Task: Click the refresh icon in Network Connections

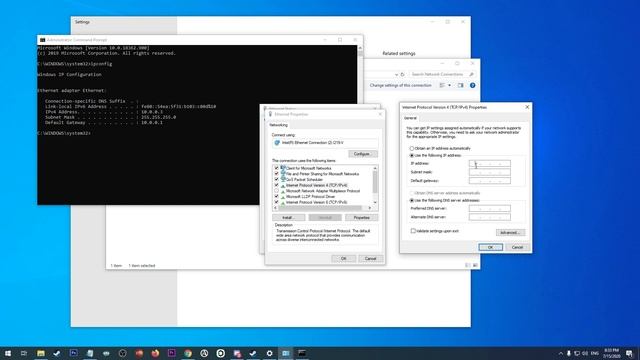Action: pos(402,74)
